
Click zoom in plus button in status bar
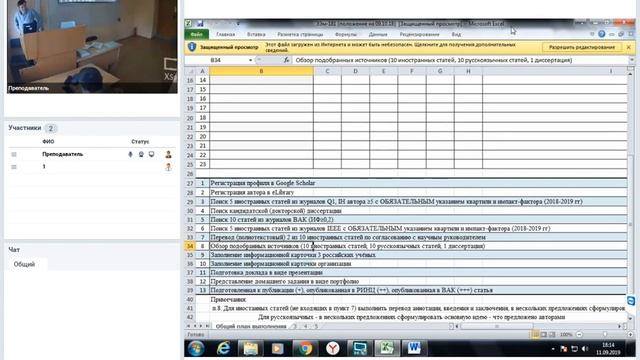pos(631,335)
